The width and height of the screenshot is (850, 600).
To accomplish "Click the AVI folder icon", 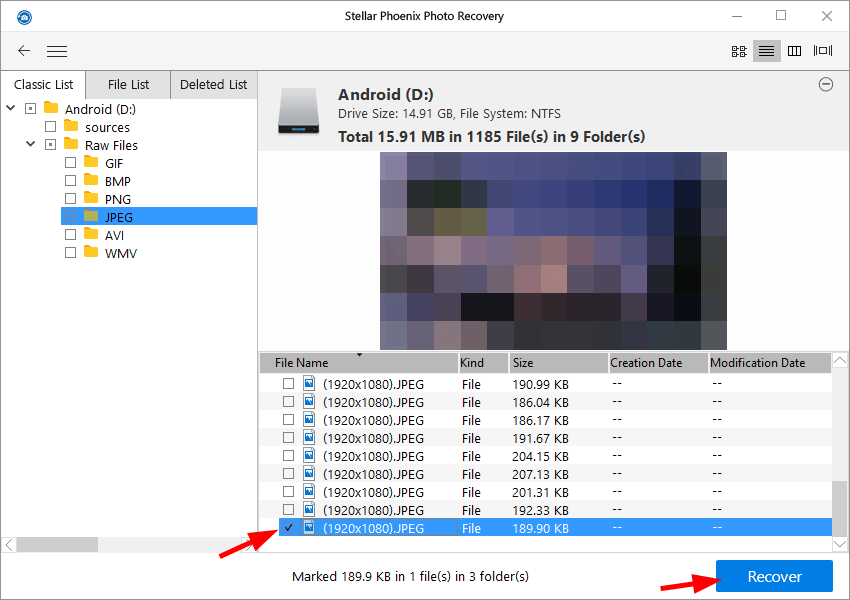I will (x=91, y=234).
